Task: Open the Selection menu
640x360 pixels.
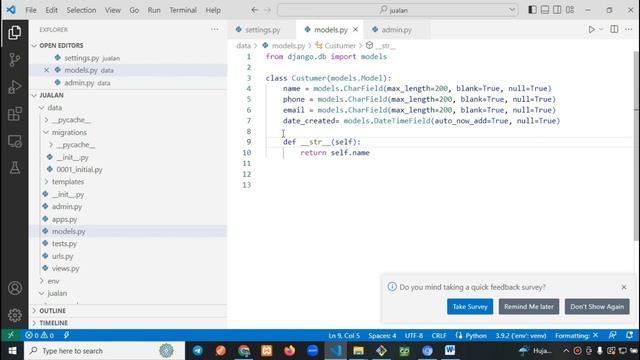Action: point(81,10)
